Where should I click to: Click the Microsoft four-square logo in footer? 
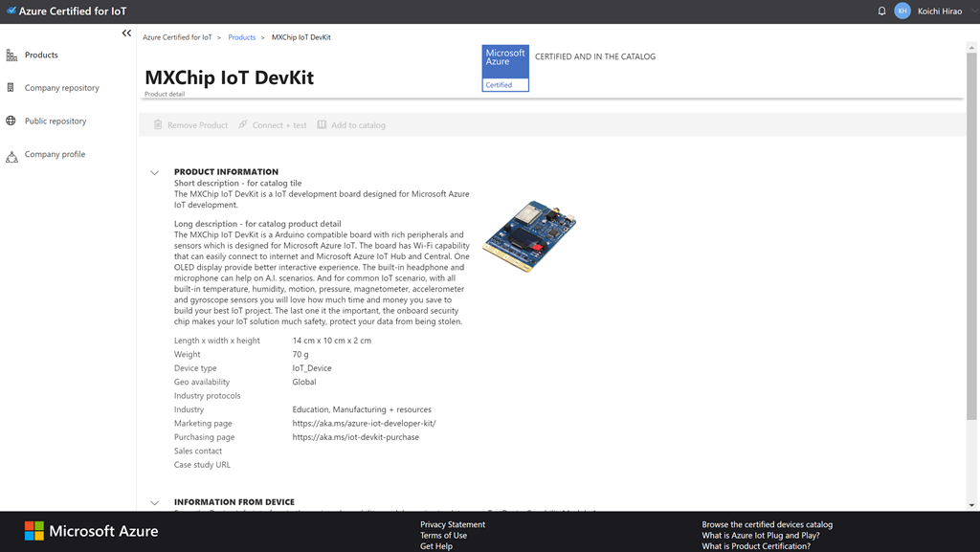click(x=34, y=531)
